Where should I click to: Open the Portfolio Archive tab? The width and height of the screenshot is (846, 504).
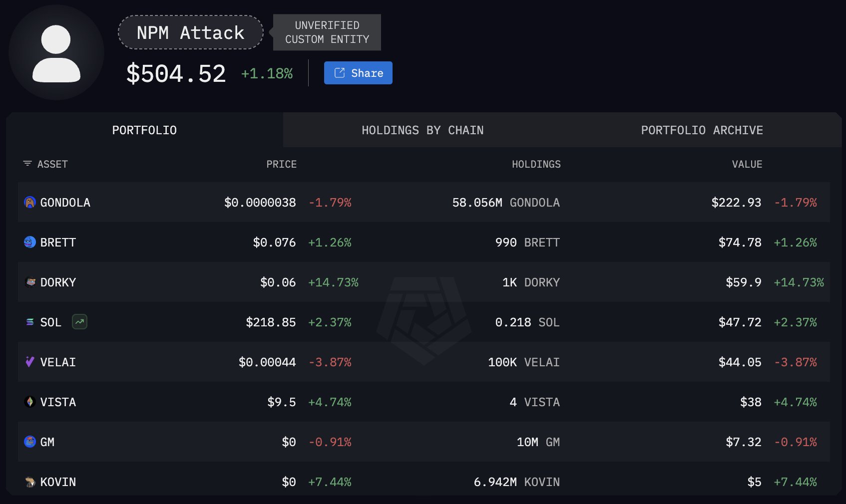click(702, 130)
